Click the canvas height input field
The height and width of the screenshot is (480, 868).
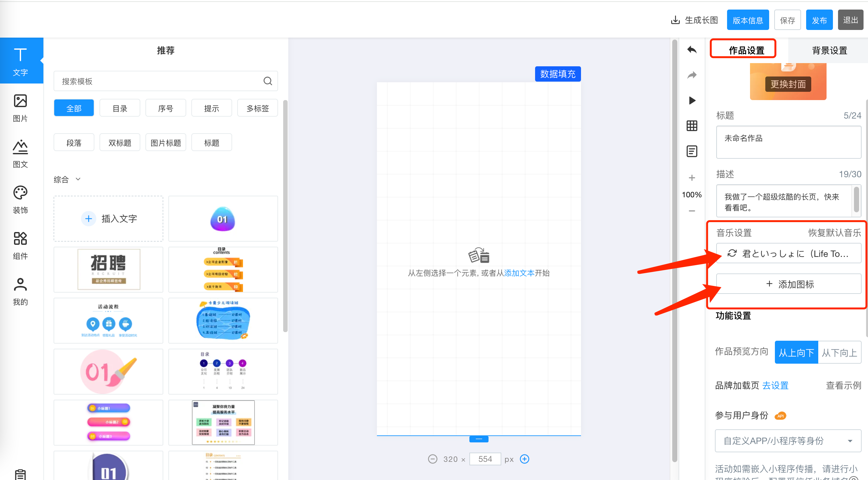point(485,459)
